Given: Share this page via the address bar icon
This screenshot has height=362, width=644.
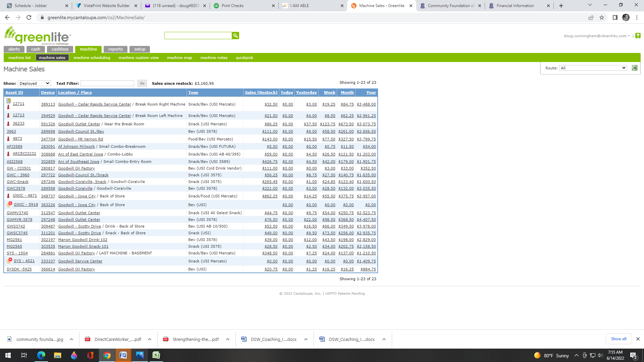Looking at the screenshot, I should (x=591, y=17).
